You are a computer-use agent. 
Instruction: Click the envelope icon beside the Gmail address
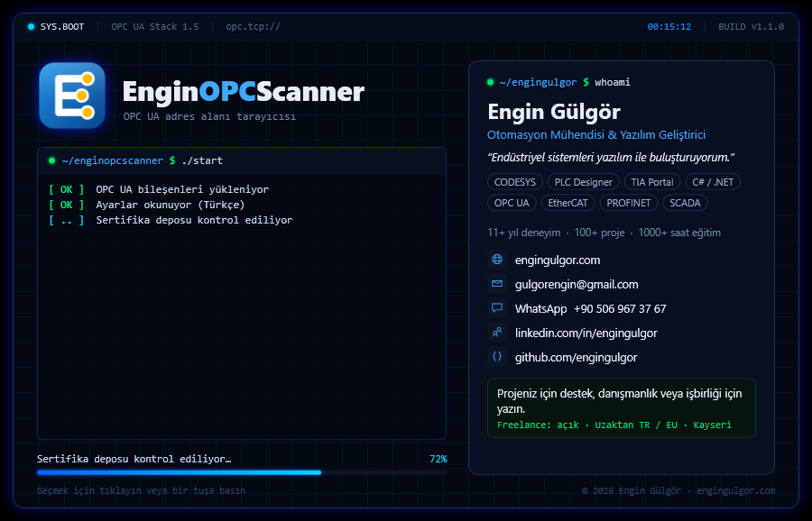tap(497, 284)
